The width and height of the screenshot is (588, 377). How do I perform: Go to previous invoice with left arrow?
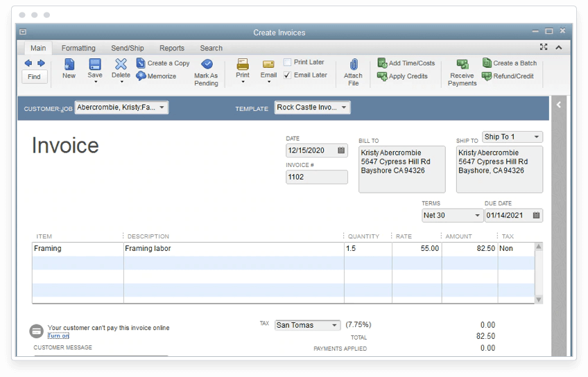pyautogui.click(x=28, y=63)
